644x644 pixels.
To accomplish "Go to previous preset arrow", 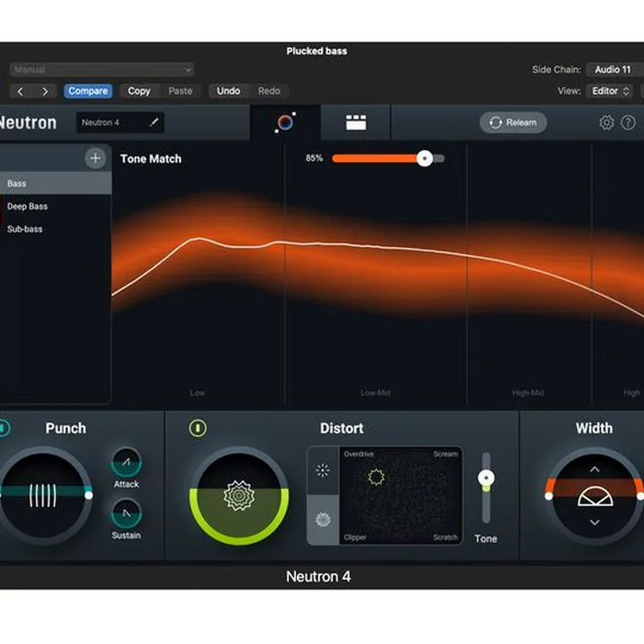I will pyautogui.click(x=20, y=91).
